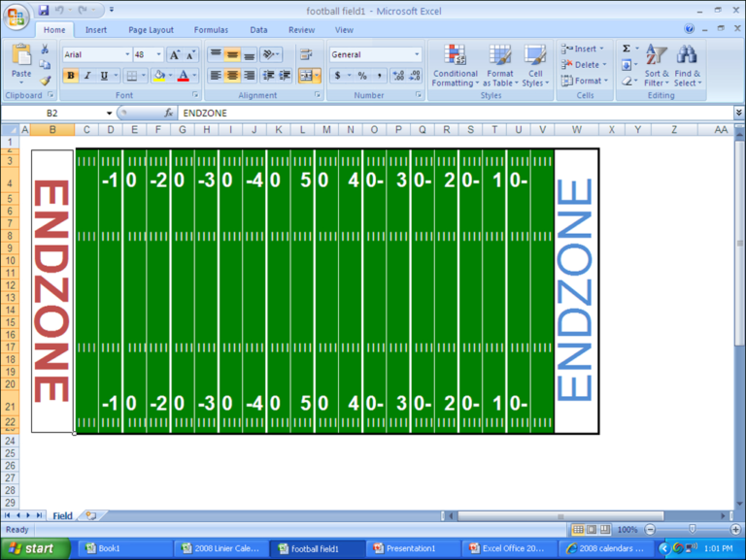Click the Format Painter brush icon
Viewport: 746px width, 560px height.
pos(45,82)
